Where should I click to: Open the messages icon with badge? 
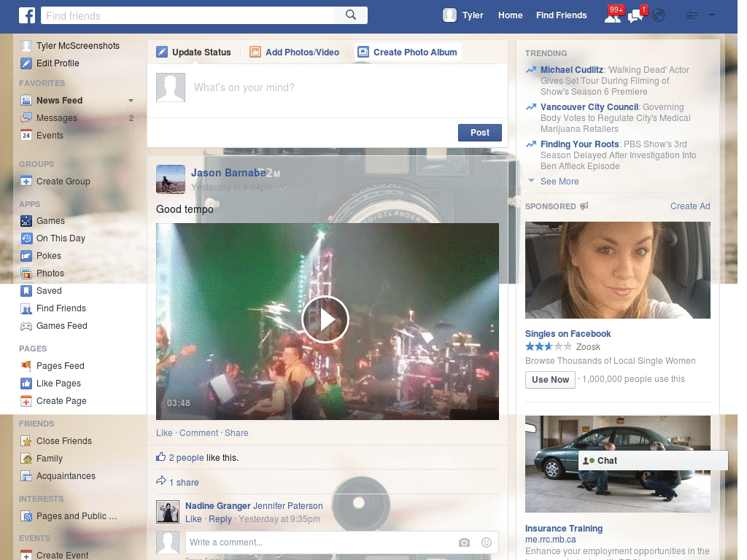[x=636, y=16]
